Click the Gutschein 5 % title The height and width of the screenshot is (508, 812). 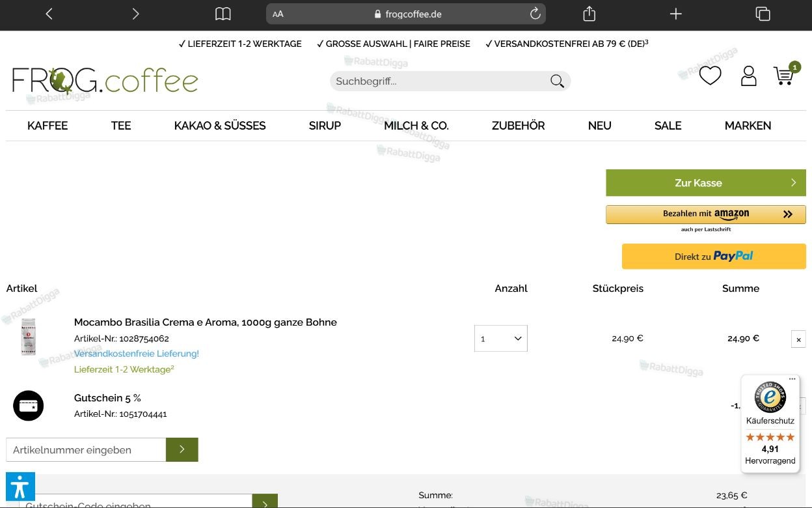click(x=107, y=398)
